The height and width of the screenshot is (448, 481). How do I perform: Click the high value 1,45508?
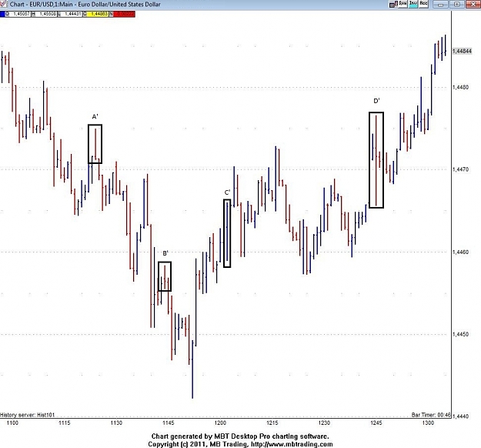coord(46,14)
